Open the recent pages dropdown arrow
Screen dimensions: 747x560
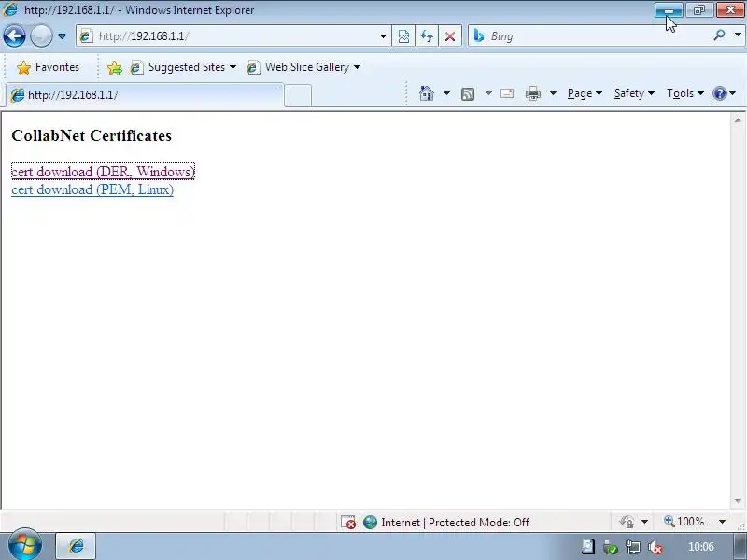[x=62, y=36]
